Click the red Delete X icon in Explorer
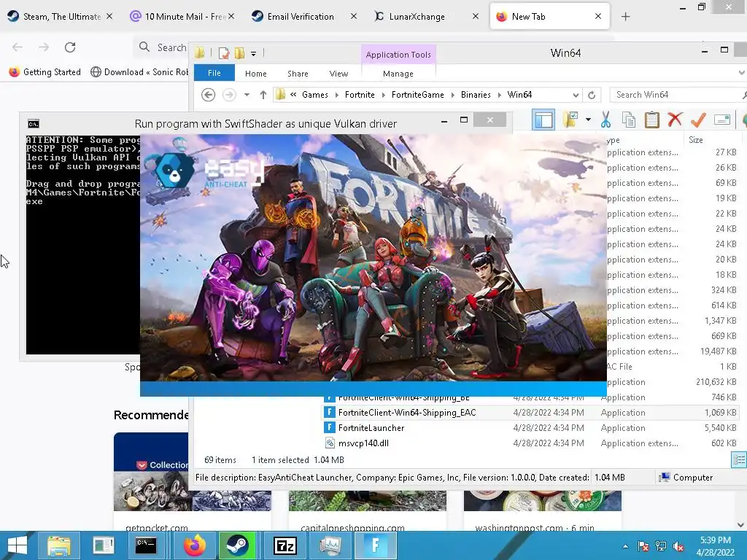747x560 pixels. pyautogui.click(x=675, y=120)
